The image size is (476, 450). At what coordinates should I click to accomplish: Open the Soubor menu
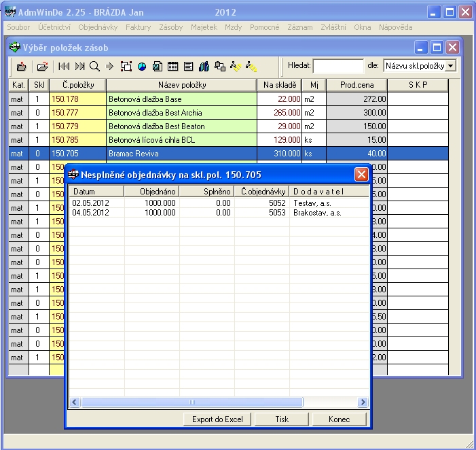click(18, 27)
